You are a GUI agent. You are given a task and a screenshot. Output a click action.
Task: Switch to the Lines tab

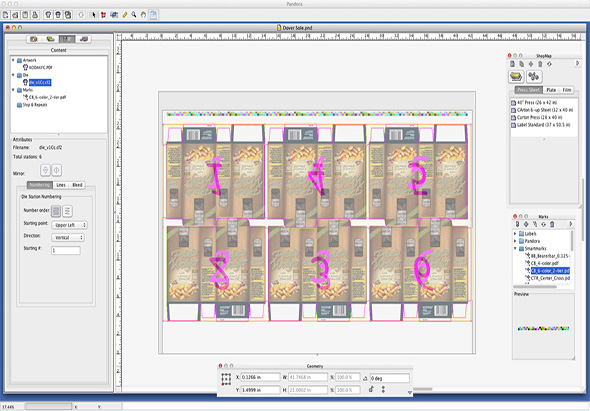[61, 185]
